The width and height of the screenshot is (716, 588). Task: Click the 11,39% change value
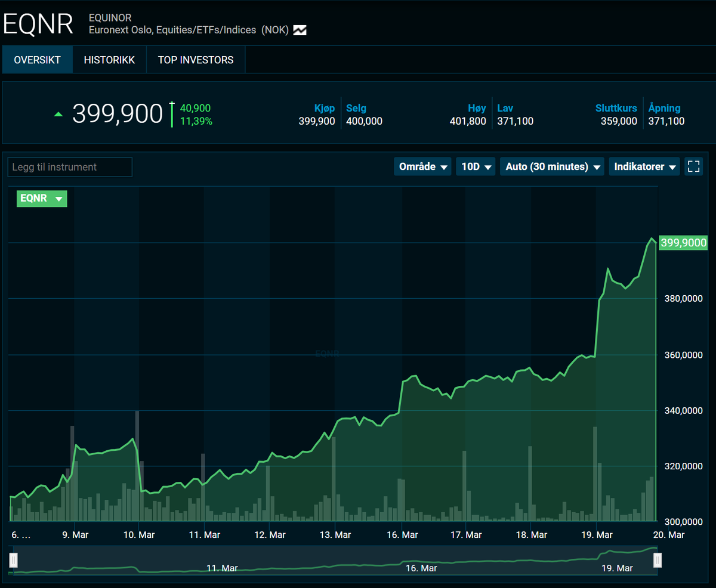(196, 121)
